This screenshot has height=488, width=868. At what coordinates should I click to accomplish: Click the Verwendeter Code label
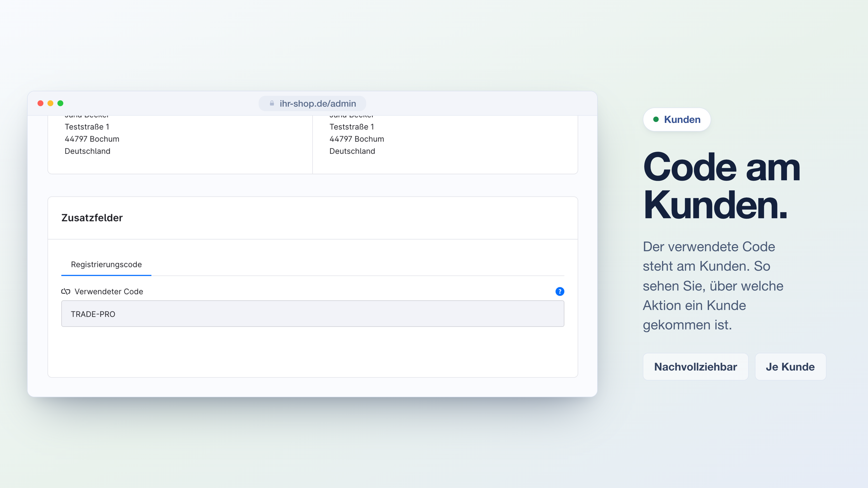(109, 292)
